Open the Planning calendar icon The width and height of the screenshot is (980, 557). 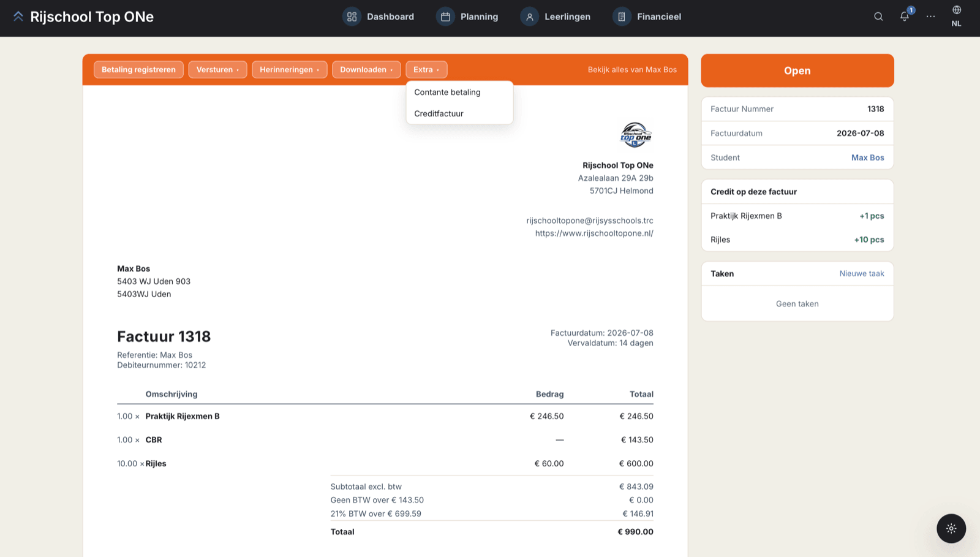[x=445, y=17]
